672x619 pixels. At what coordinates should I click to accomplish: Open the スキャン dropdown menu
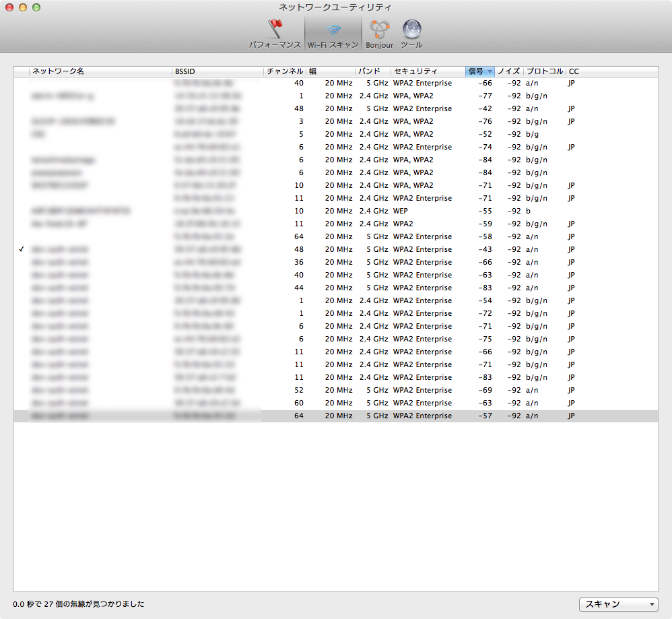click(618, 604)
